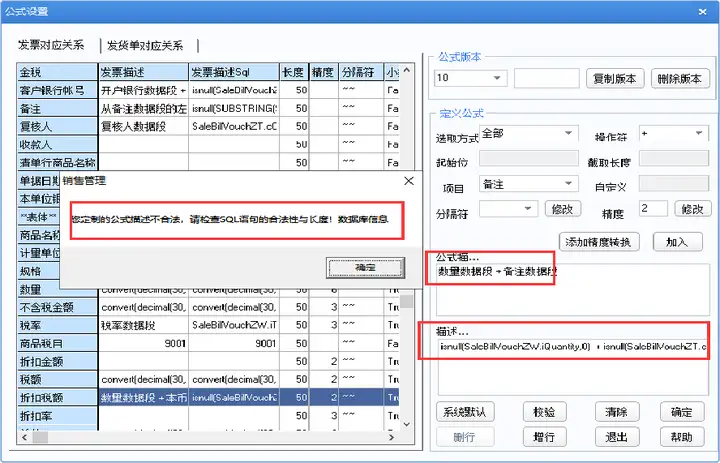Click the grid's vertical scrollbar down arrow
720x463 pixels.
(407, 424)
